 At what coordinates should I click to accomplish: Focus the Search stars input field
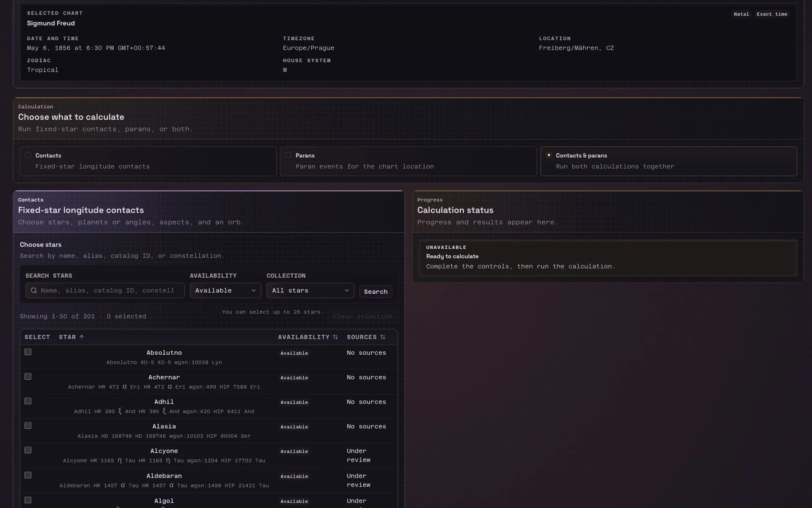(x=105, y=290)
